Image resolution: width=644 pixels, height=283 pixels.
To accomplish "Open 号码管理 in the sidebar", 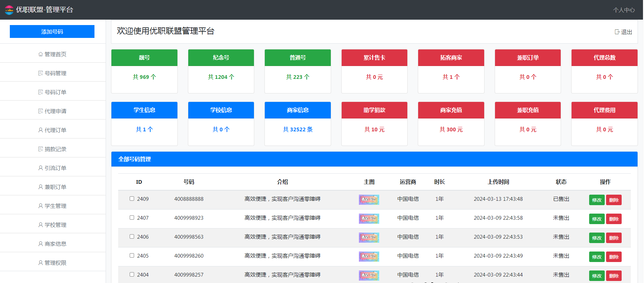I will (x=52, y=73).
